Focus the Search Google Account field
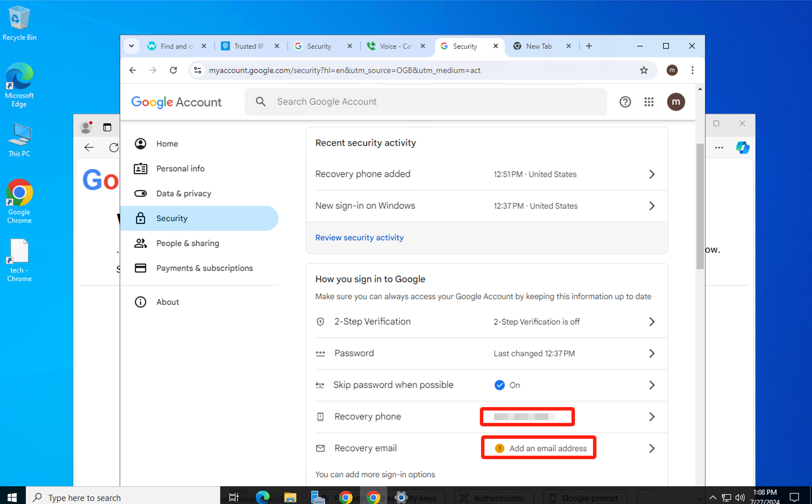 point(426,102)
